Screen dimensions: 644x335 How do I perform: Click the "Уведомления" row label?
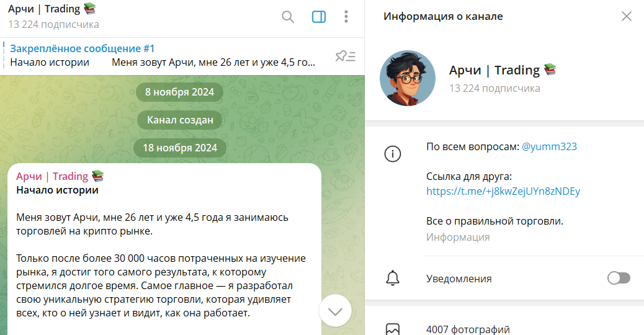coord(458,279)
